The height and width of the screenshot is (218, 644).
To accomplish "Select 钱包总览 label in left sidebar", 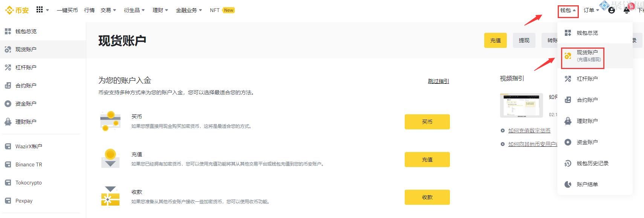I will pos(26,31).
